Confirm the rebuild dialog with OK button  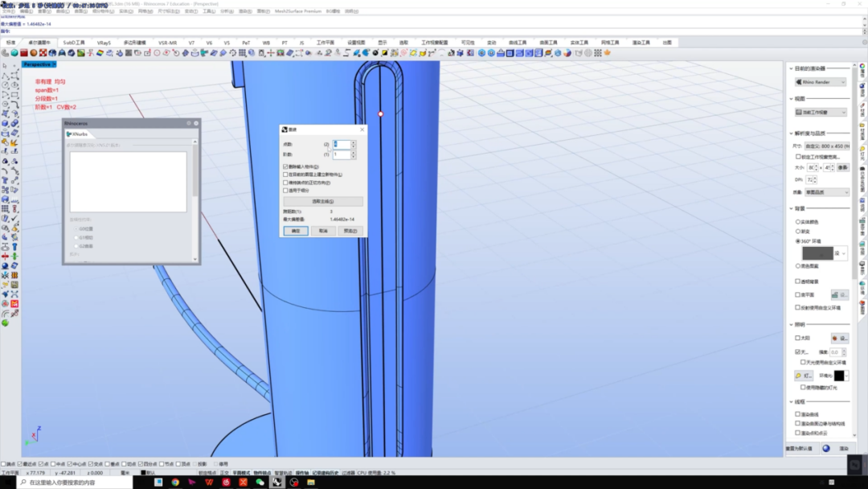pyautogui.click(x=296, y=231)
